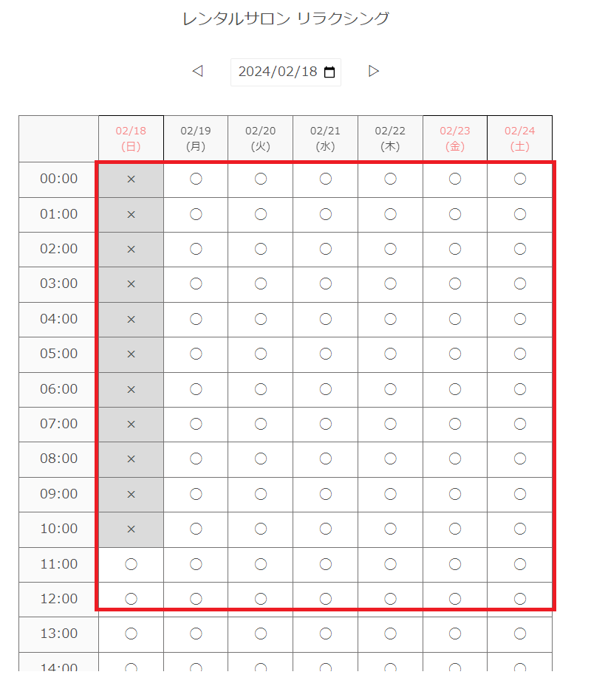Go to previous week with left arrow
591x700 pixels.
pos(197,71)
